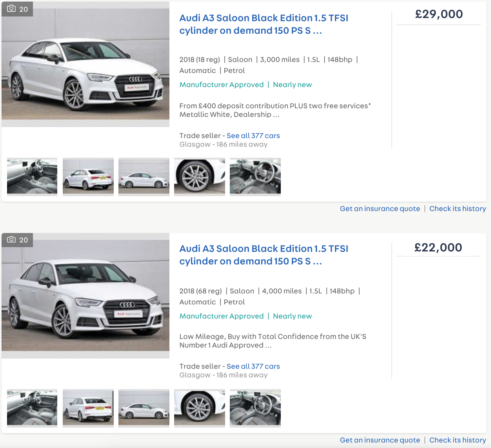
Task: Click '2018 (68 reg)' spec text
Action: [201, 291]
